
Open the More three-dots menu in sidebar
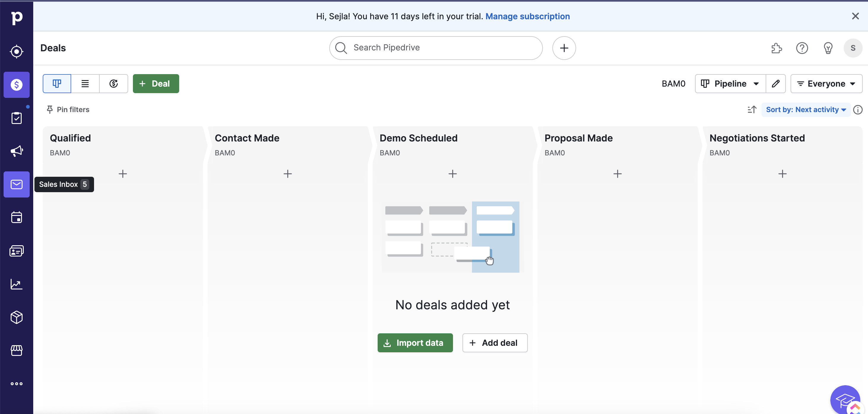click(17, 384)
